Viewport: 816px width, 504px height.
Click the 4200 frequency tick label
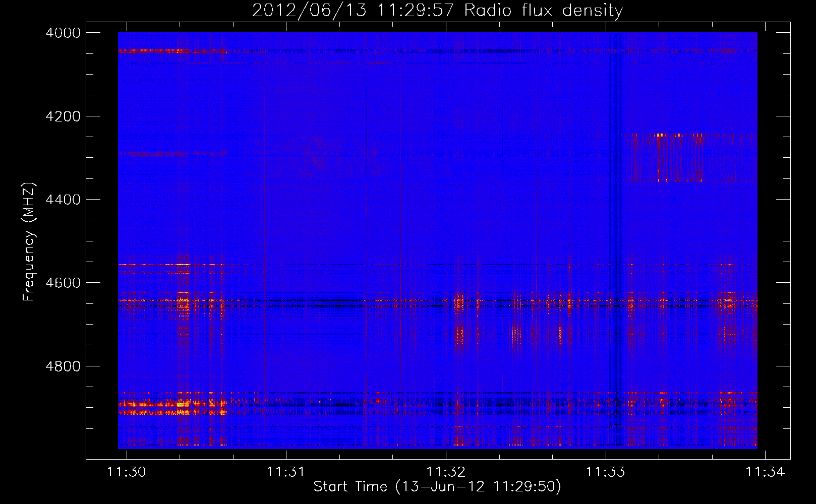click(x=63, y=116)
